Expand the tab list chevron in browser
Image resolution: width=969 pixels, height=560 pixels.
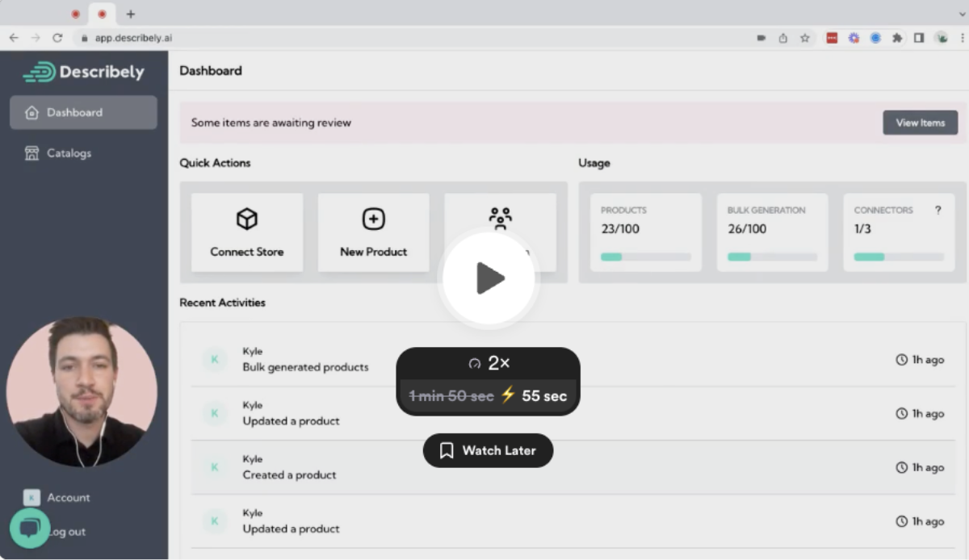point(961,14)
